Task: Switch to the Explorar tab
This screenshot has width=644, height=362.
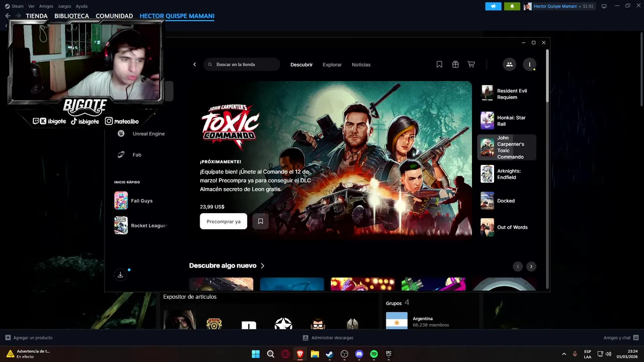Action: click(x=332, y=64)
